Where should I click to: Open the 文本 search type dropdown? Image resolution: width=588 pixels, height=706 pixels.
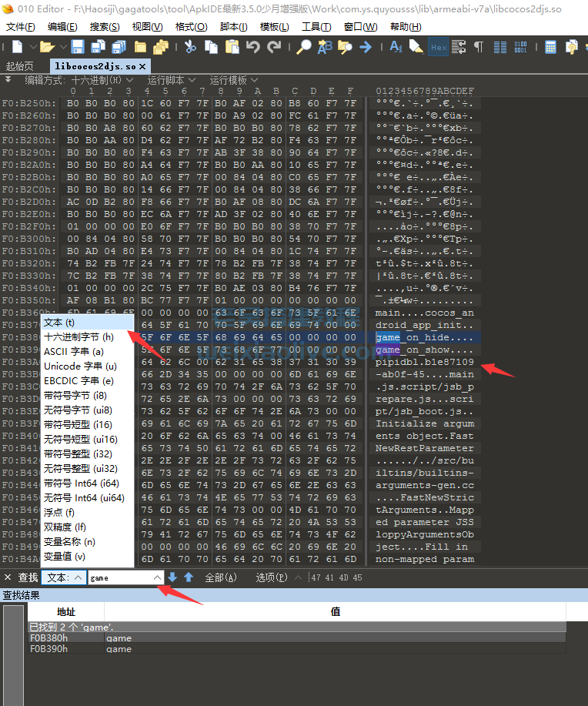[x=62, y=577]
